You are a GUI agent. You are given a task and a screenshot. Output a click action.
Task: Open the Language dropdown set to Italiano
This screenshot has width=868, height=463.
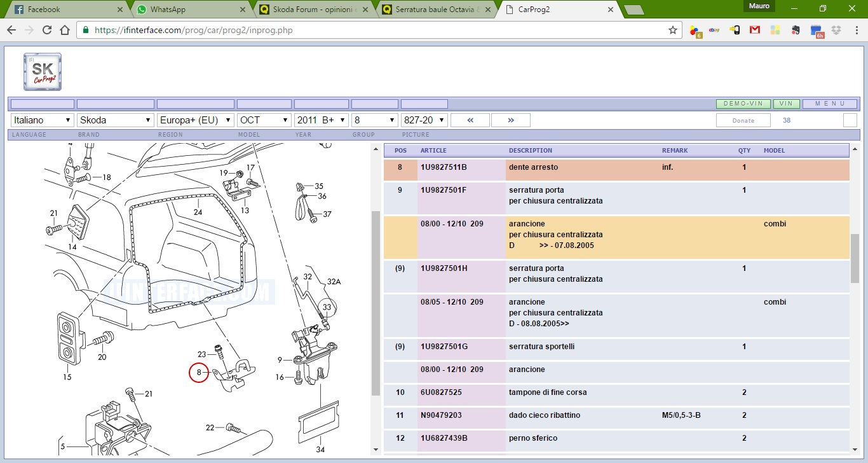pyautogui.click(x=43, y=120)
